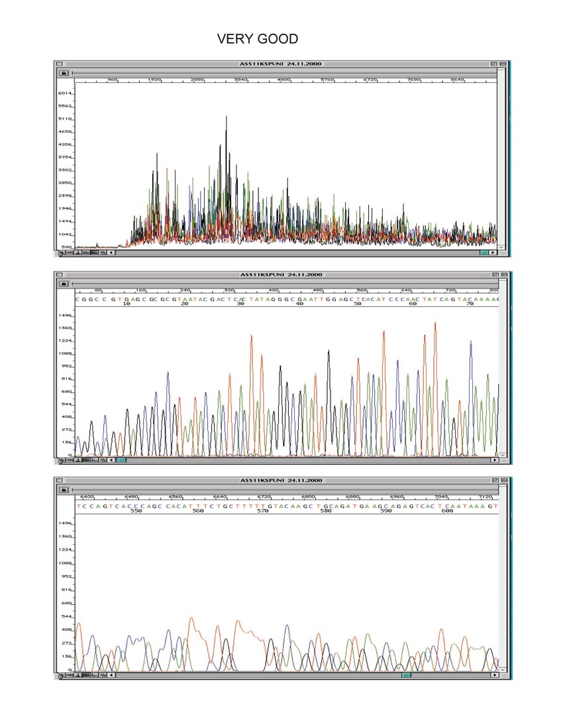This screenshot has height=728, width=563.
Task: Click the text-label view icon in the middle window's bottom bar
Action: (69, 460)
